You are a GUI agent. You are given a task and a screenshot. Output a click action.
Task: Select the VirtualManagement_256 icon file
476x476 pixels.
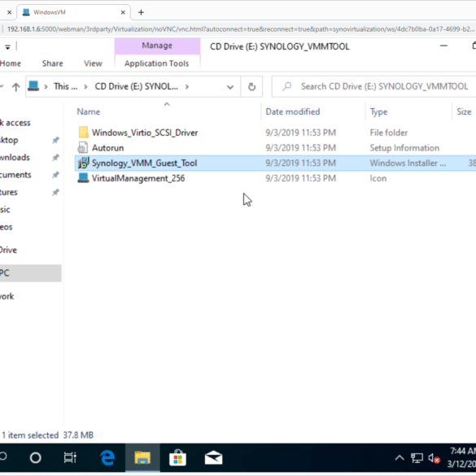(x=83, y=178)
